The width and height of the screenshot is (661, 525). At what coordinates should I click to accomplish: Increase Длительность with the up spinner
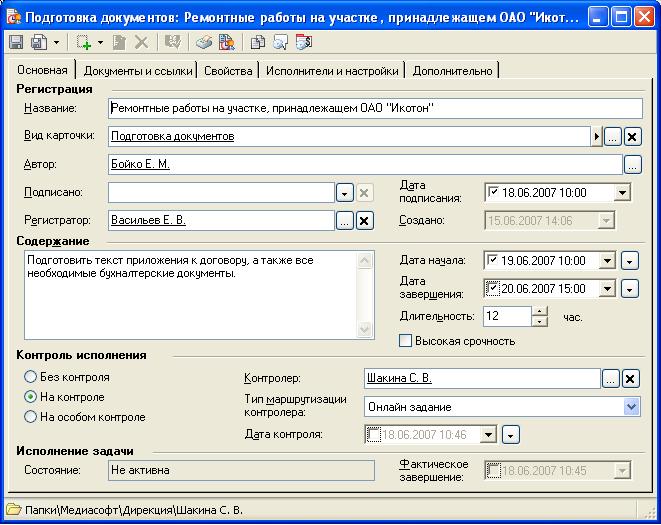click(540, 311)
